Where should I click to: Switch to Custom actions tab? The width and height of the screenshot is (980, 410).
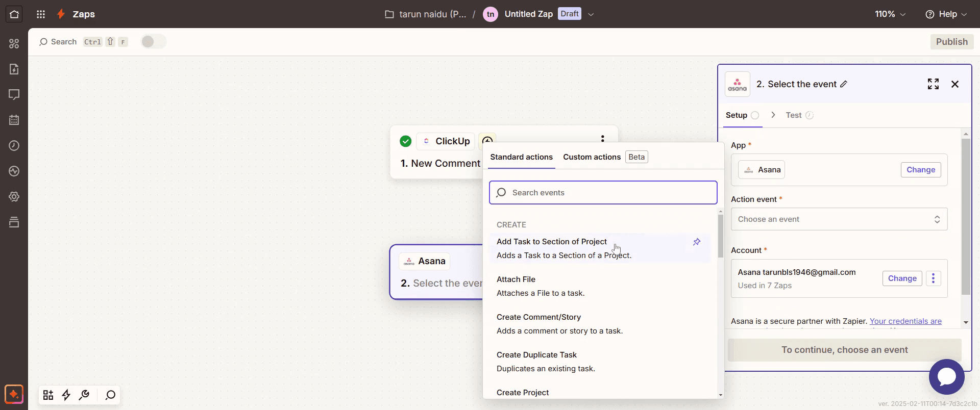pyautogui.click(x=592, y=157)
